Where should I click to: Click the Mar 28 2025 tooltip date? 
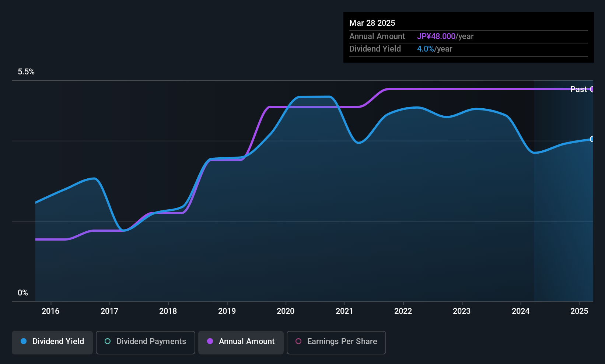tap(372, 23)
